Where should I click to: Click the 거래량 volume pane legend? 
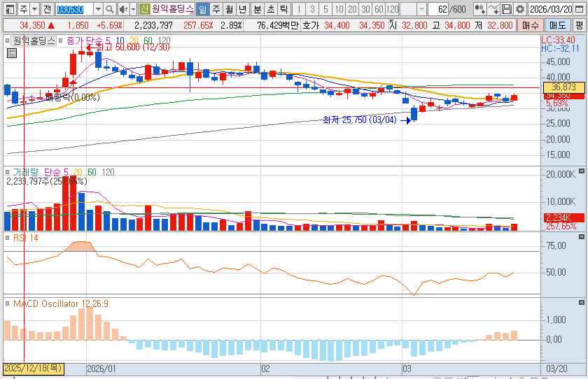pos(25,172)
